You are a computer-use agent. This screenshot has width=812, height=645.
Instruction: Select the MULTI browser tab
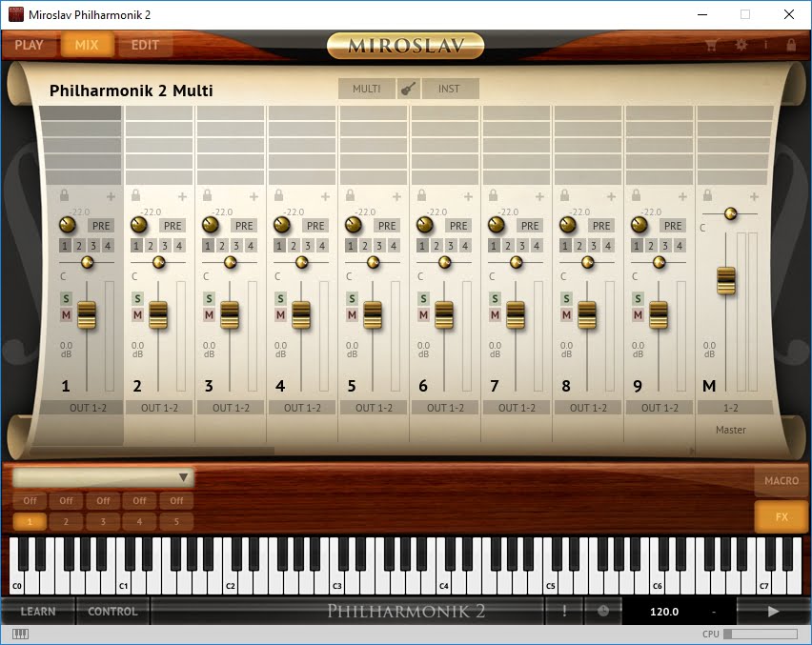coord(367,89)
